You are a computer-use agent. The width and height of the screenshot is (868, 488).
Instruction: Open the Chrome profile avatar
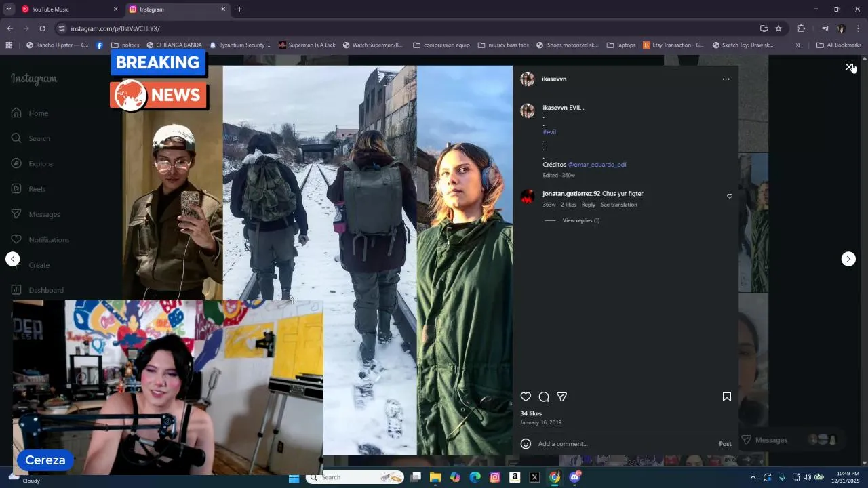tap(842, 28)
